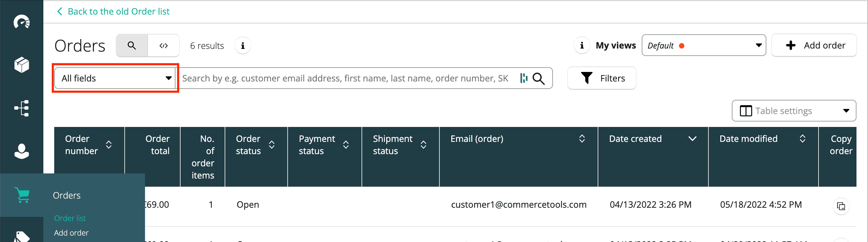Click the copy order icon in first row
868x242 pixels.
pyautogui.click(x=841, y=206)
